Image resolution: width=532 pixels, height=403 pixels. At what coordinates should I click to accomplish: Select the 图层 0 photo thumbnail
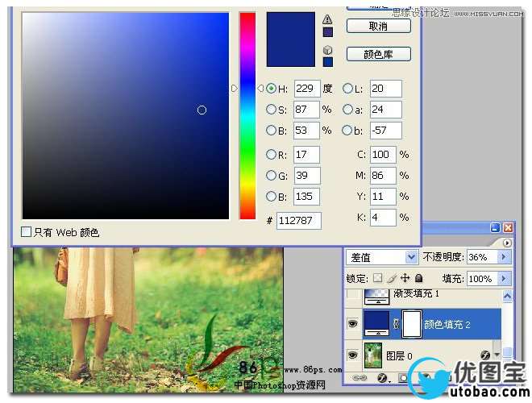(373, 355)
